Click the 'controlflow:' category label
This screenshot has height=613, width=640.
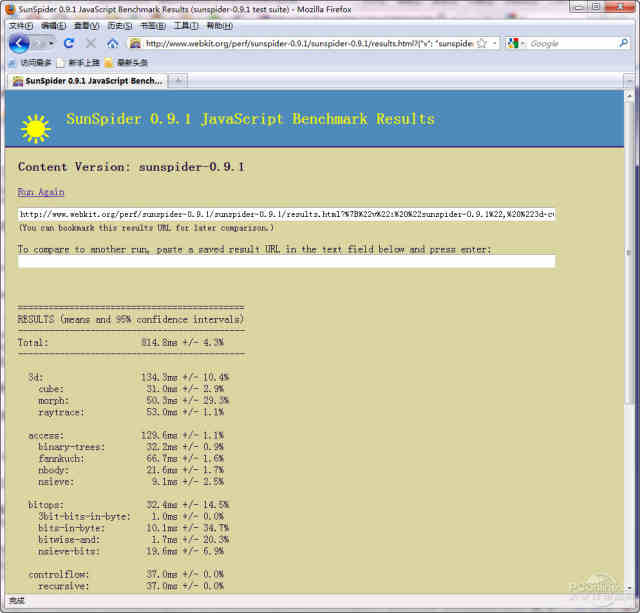pos(59,574)
